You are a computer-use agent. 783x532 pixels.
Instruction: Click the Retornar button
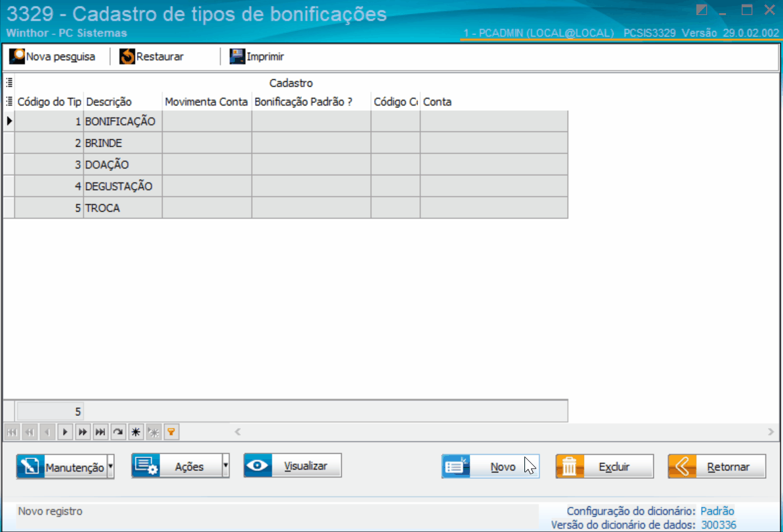point(717,466)
